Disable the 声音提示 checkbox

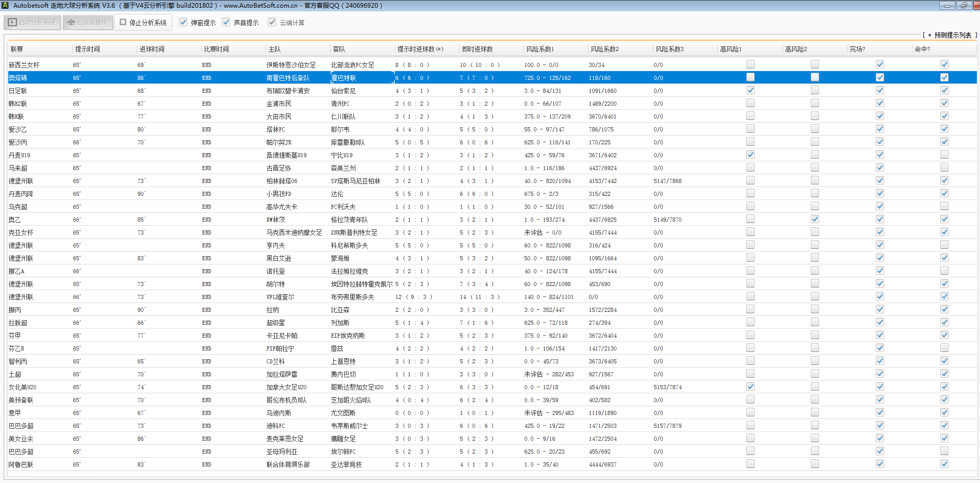[226, 23]
